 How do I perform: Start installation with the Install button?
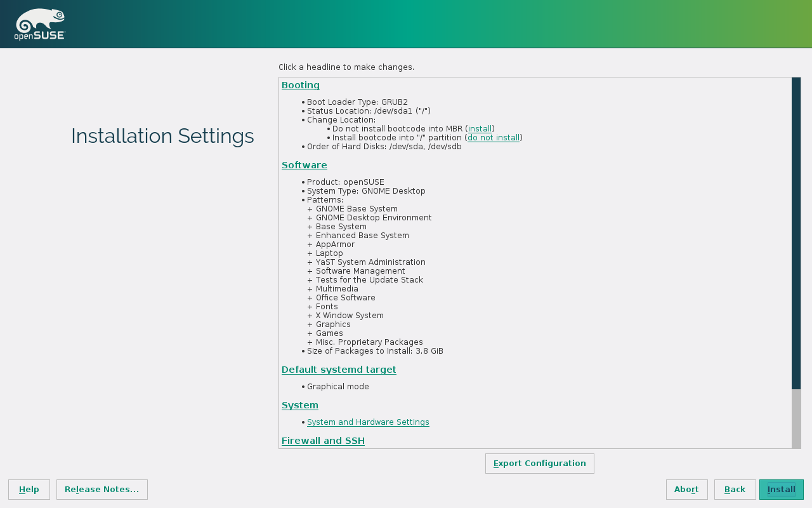pyautogui.click(x=781, y=490)
